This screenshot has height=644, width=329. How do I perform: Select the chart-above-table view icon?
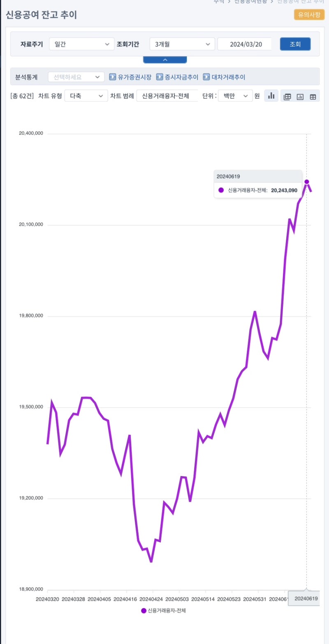coord(301,96)
